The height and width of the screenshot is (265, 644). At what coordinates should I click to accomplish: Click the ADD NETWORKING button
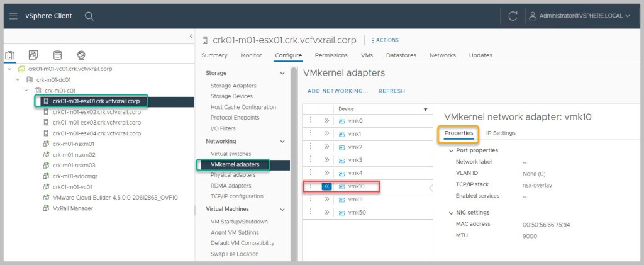pyautogui.click(x=337, y=91)
